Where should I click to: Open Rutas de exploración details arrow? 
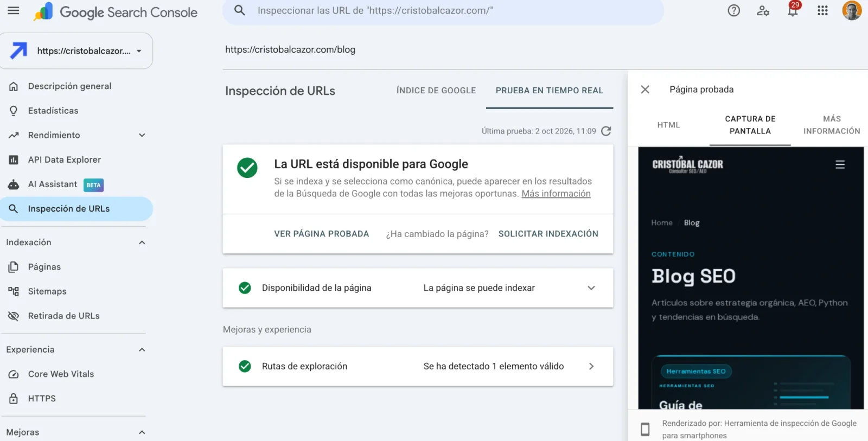[591, 366]
